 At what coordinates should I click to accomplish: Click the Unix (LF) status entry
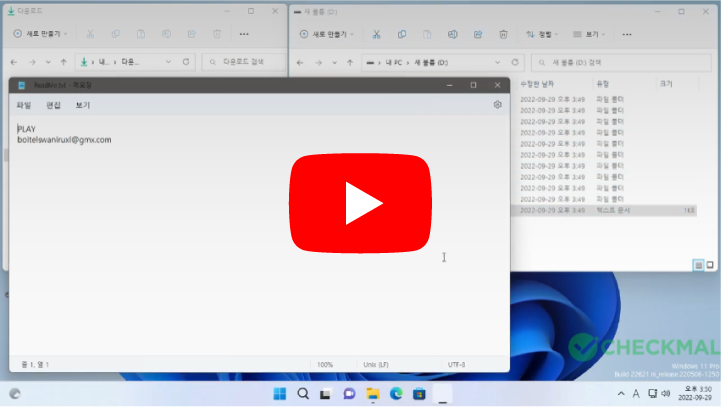tap(376, 365)
